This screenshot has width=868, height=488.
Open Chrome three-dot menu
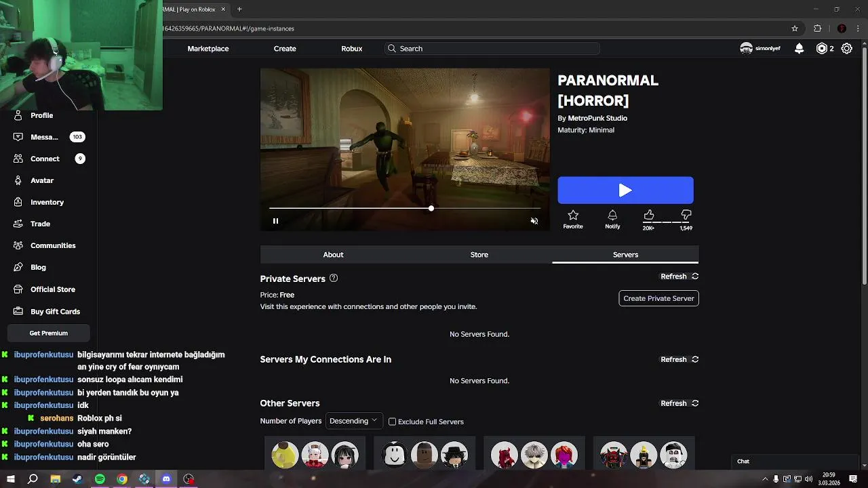click(x=858, y=28)
